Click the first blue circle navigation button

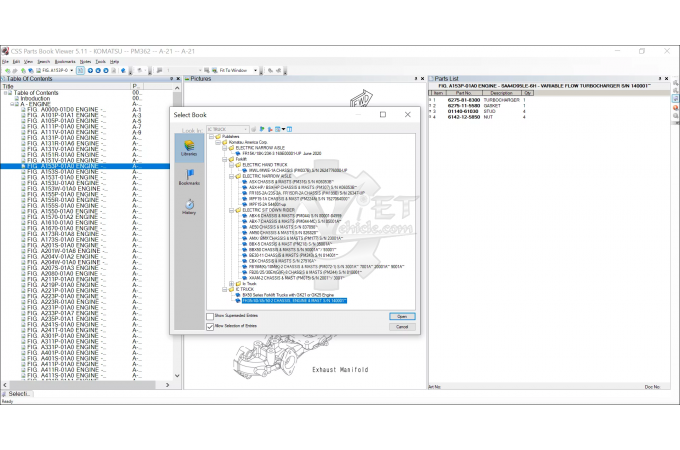[x=90, y=70]
